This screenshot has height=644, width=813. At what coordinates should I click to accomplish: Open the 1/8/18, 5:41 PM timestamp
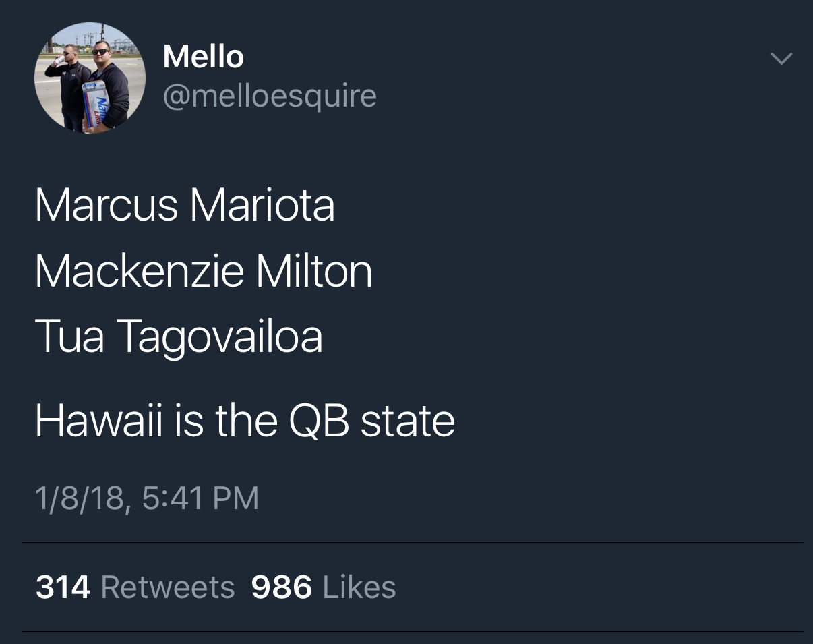[x=147, y=499]
